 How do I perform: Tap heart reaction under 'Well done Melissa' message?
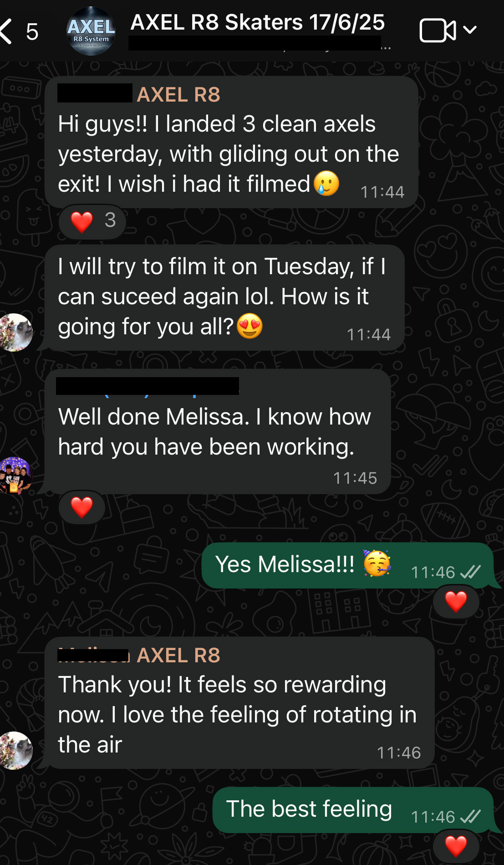pos(82,507)
